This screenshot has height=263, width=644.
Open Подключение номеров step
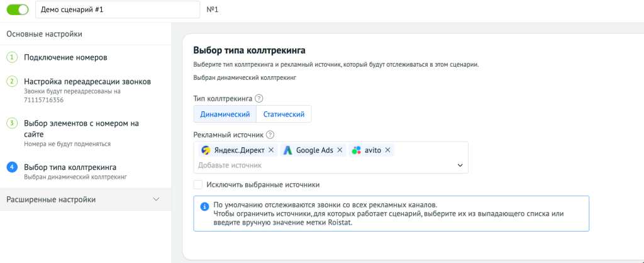click(x=65, y=57)
